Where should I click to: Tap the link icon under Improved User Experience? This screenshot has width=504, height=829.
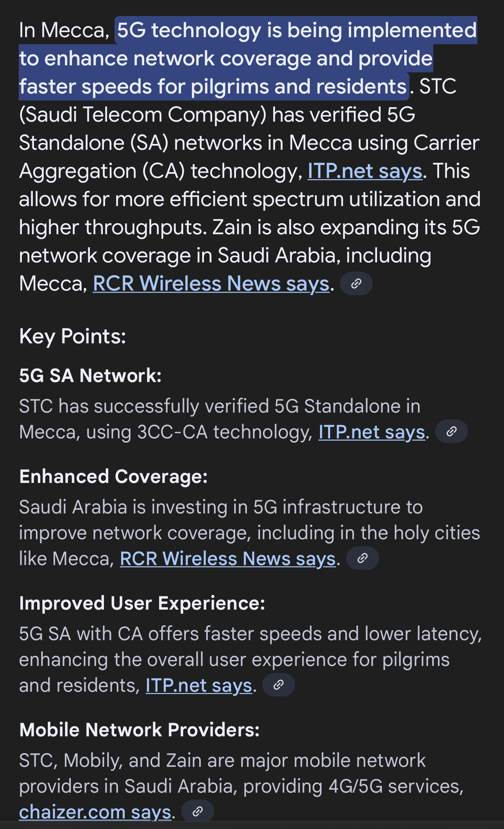pyautogui.click(x=278, y=685)
